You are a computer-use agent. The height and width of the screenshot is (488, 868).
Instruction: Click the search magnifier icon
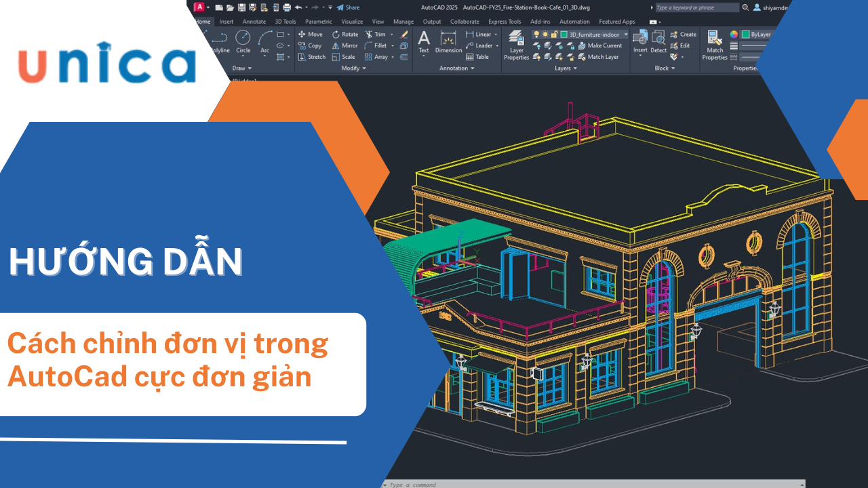tap(745, 7)
